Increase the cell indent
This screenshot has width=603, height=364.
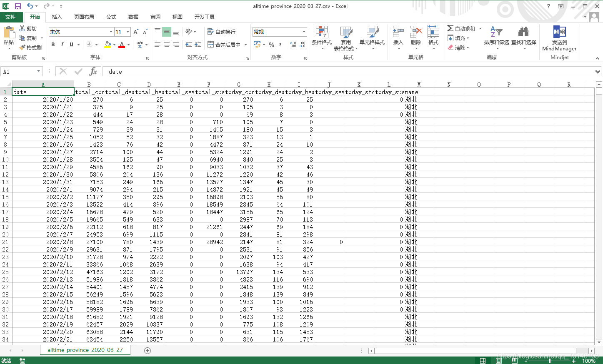coord(198,45)
